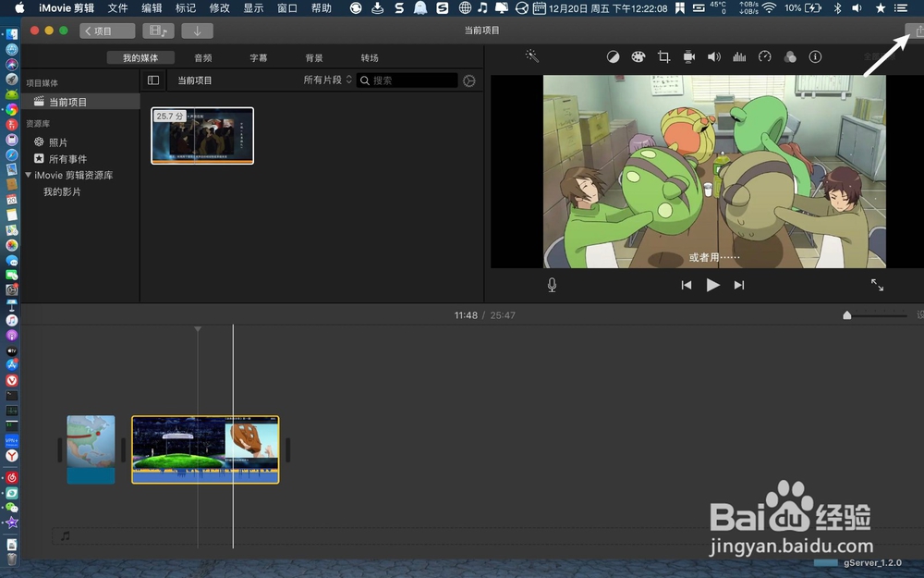The height and width of the screenshot is (578, 924).
Task: Skip to previous clip
Action: coord(686,285)
